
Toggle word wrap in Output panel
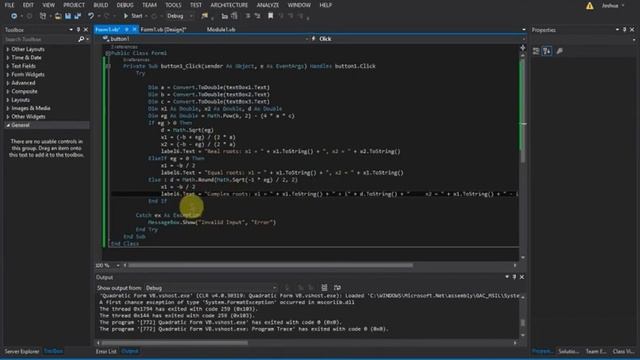[337, 288]
